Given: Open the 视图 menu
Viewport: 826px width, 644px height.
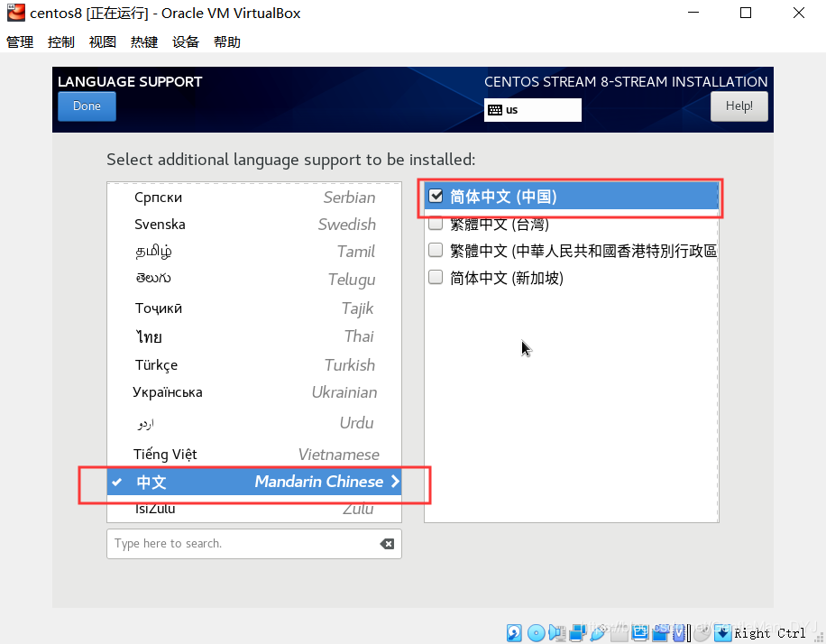Looking at the screenshot, I should pos(102,41).
